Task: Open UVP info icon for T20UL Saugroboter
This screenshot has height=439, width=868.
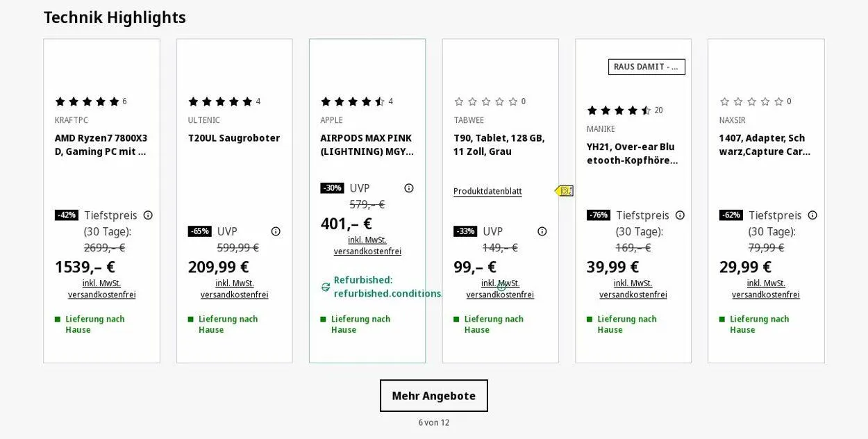Action: [x=276, y=231]
